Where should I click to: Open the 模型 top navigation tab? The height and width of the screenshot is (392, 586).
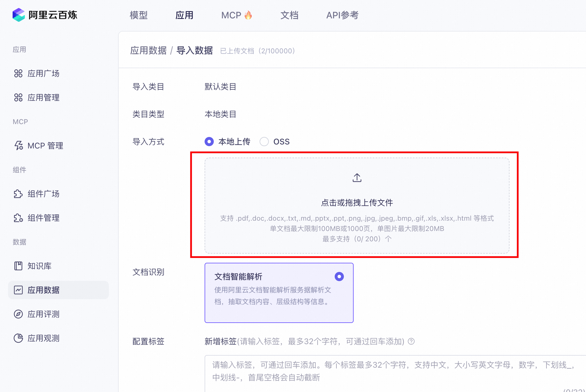coord(139,15)
